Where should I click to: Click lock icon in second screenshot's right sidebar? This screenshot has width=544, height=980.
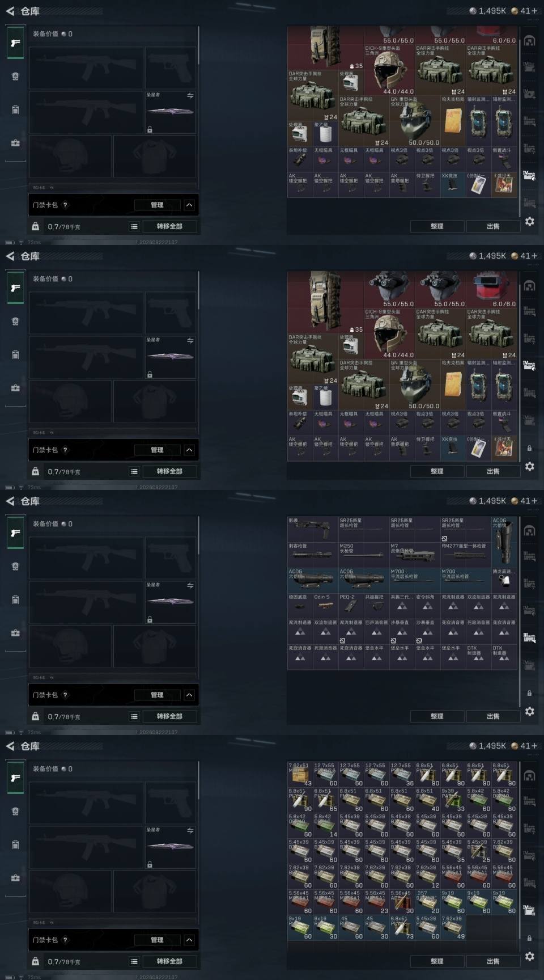[x=529, y=448]
